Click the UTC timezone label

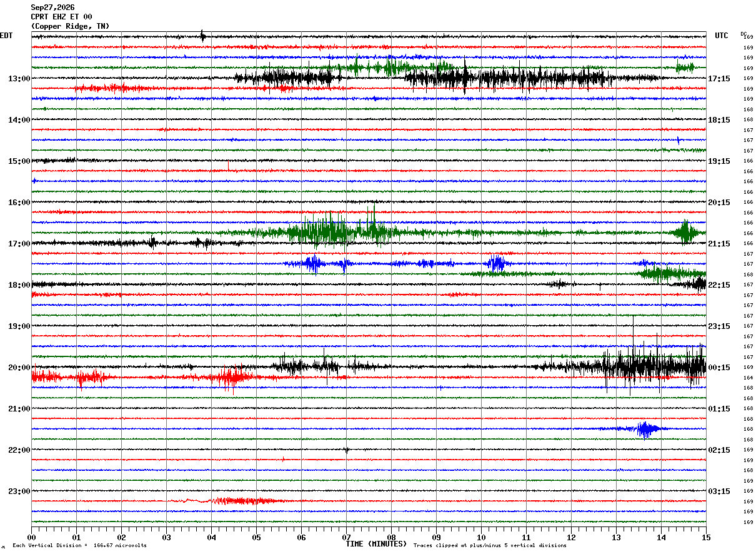[722, 36]
